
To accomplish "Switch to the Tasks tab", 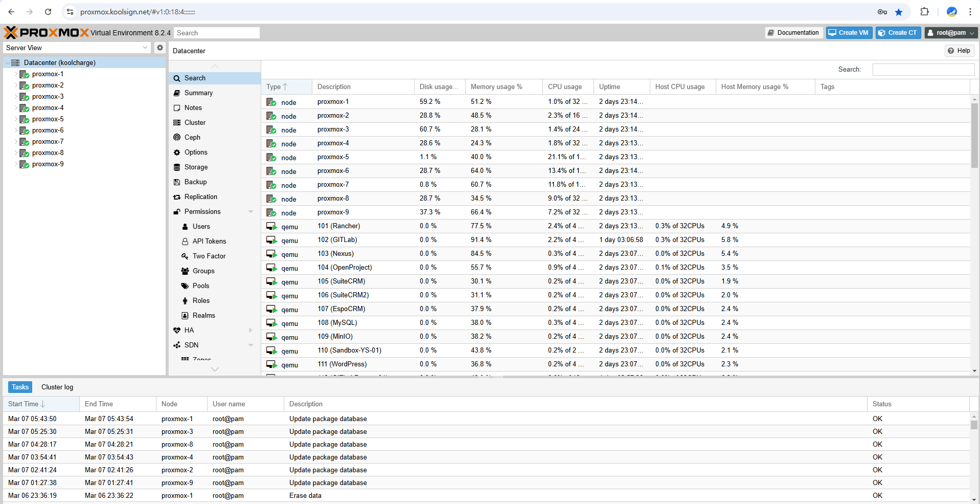I will [20, 387].
